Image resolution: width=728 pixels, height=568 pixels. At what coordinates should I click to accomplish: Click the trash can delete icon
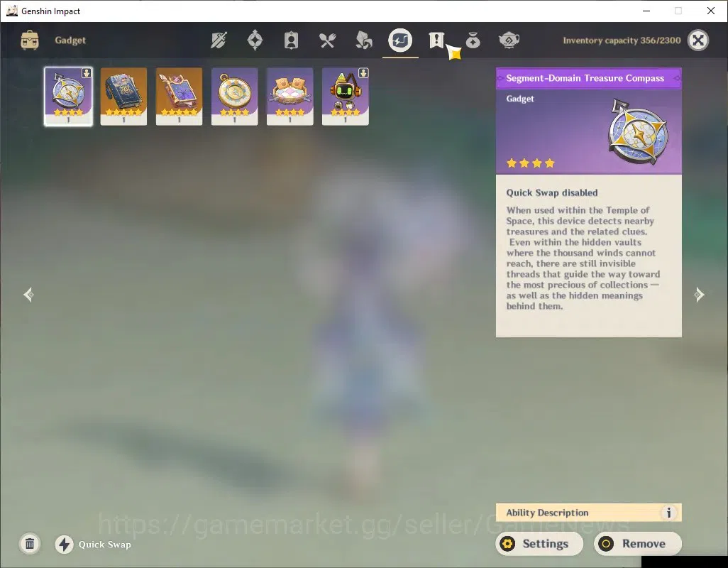pos(30,544)
